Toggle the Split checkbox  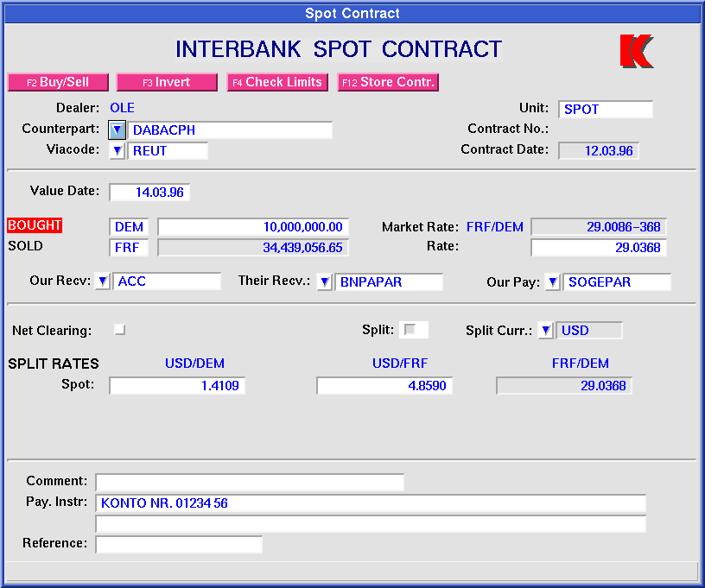pos(410,330)
